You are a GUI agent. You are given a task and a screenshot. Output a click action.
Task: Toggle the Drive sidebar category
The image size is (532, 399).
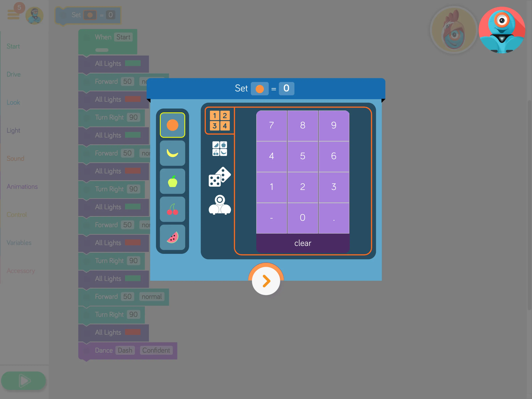point(14,74)
